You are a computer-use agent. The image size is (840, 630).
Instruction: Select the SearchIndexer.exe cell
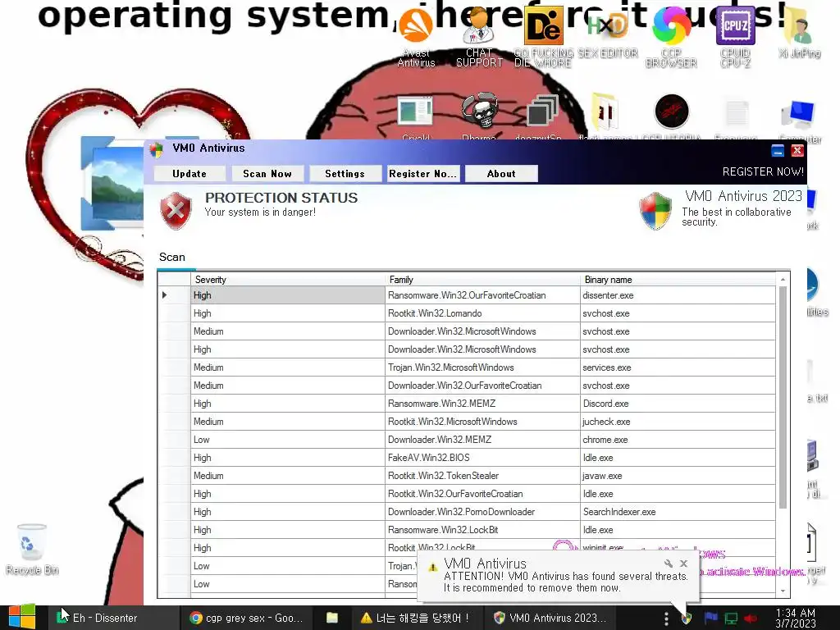678,512
